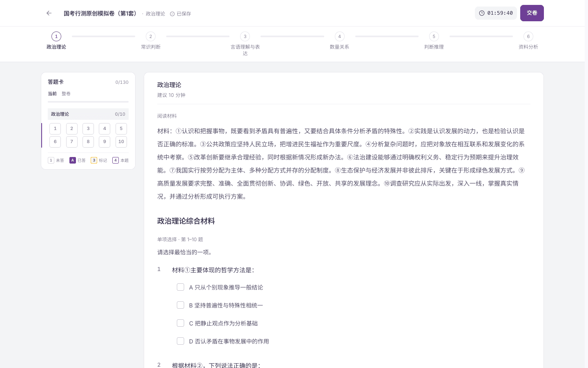This screenshot has height=368, width=588.
Task: Click the back arrow icon
Action: tap(49, 13)
